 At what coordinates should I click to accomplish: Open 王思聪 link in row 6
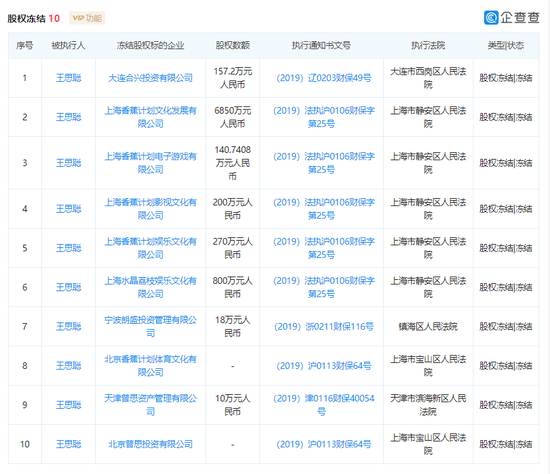click(68, 288)
